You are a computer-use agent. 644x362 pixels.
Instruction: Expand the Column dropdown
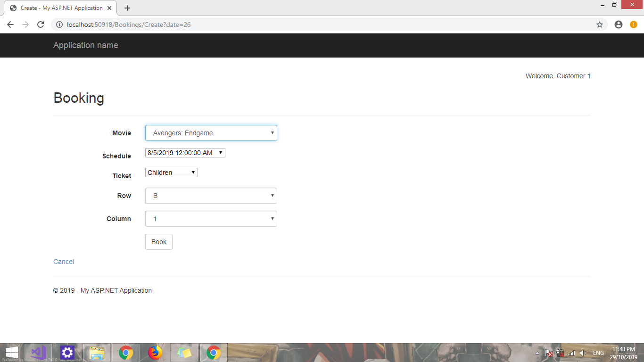(211, 218)
